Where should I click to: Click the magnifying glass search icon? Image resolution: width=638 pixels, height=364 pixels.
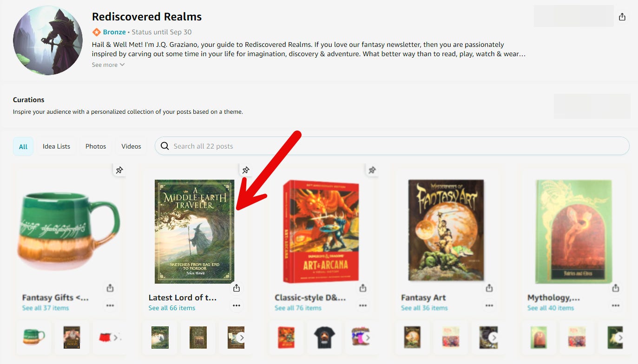[164, 146]
